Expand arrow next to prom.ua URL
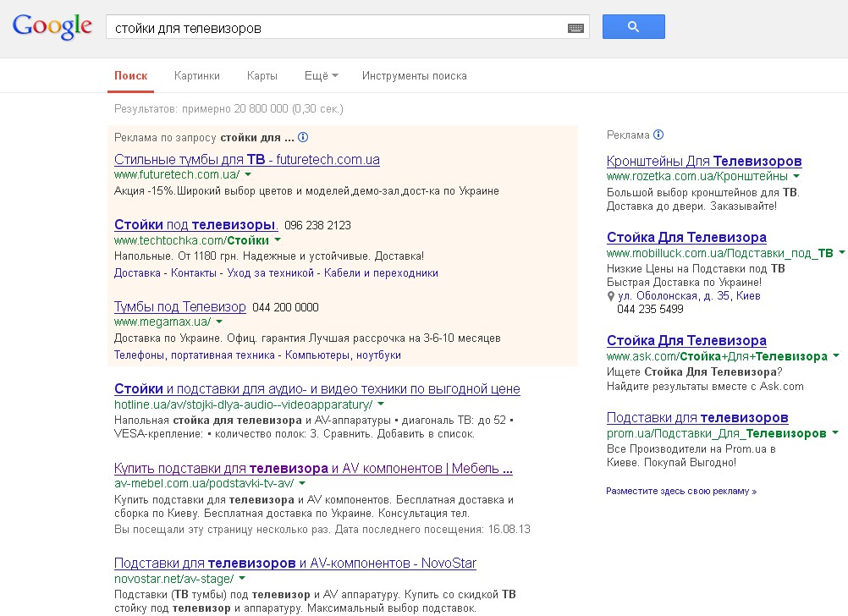The height and width of the screenshot is (616, 848). pos(835,432)
